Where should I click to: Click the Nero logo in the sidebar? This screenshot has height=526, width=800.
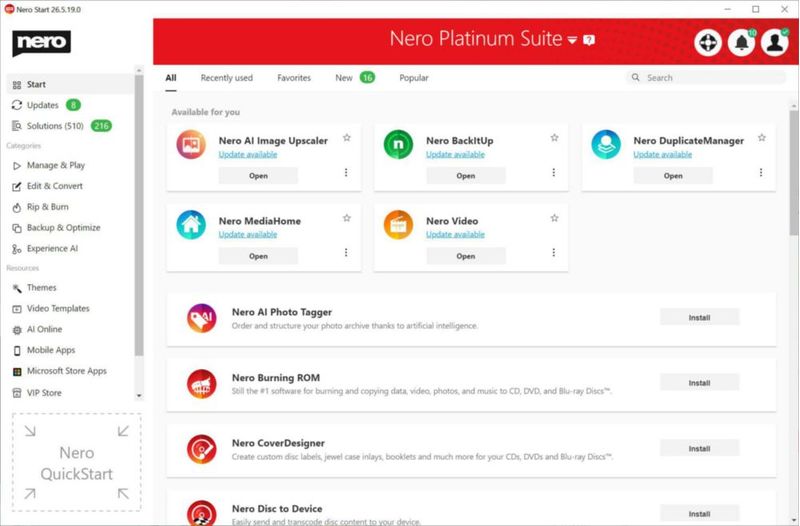coord(41,42)
